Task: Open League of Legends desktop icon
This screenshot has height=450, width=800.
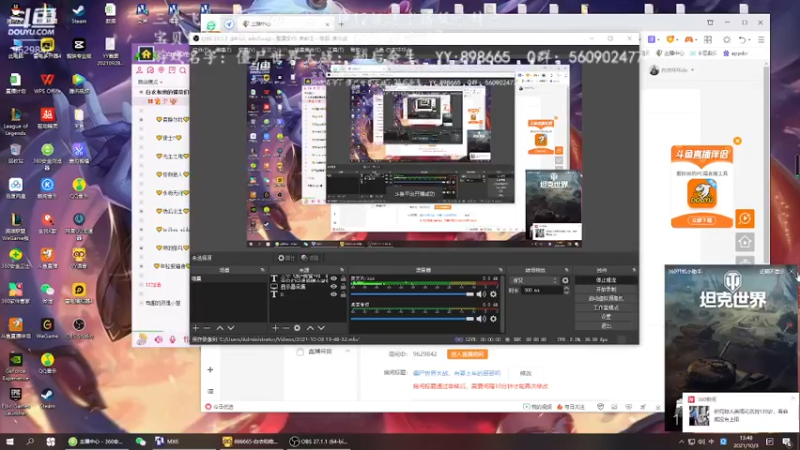Action: 15,122
